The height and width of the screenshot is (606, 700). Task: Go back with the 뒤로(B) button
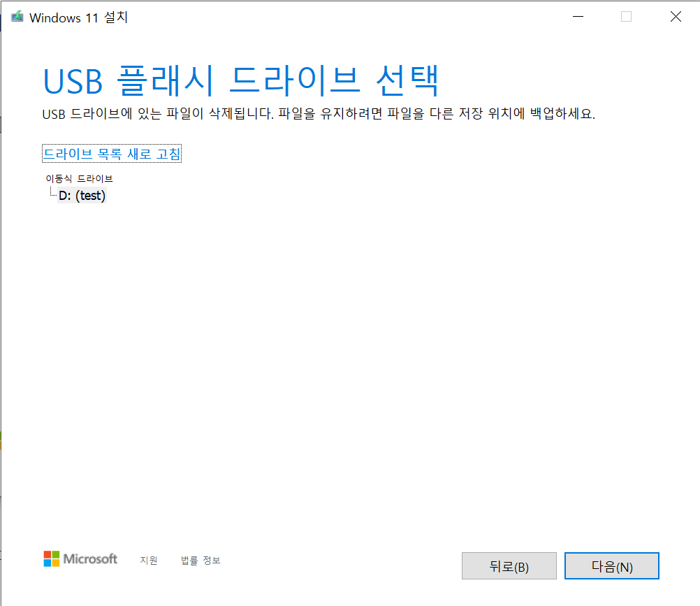point(509,565)
